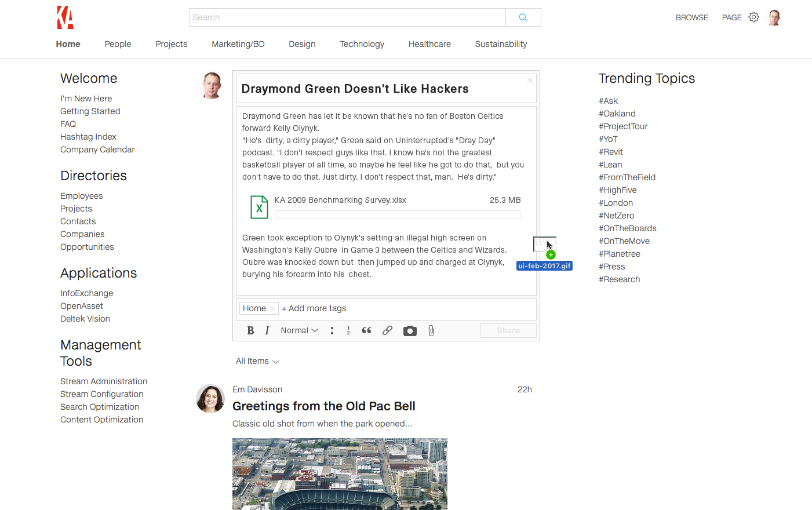This screenshot has height=510, width=812.
Task: Add a photo with camera icon
Action: point(410,331)
